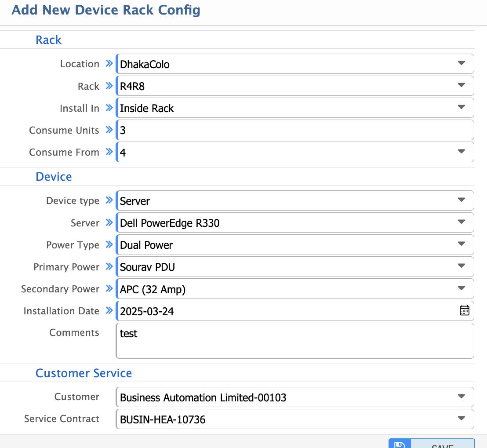Open the Power Type dropdown showing Dual Power

pyautogui.click(x=462, y=244)
